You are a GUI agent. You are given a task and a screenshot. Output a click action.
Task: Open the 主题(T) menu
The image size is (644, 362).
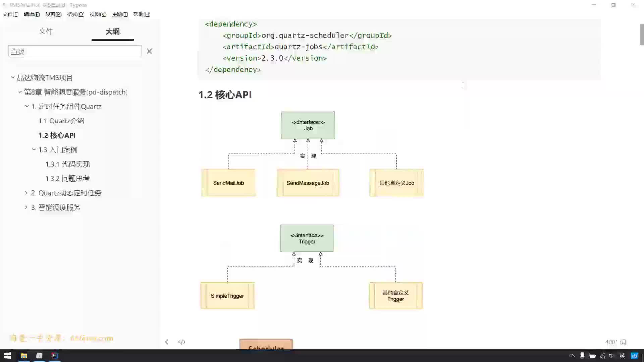coord(120,14)
